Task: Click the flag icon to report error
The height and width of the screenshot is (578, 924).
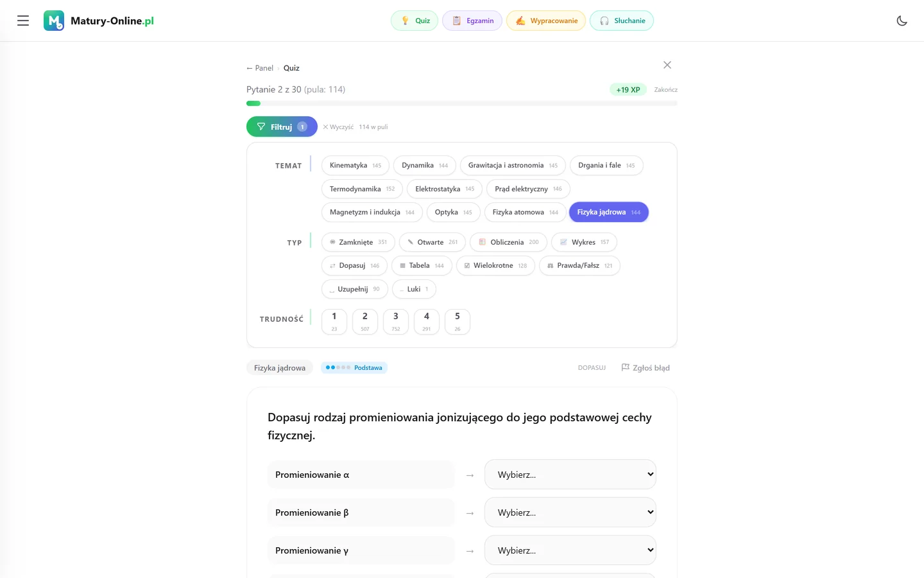Action: coord(625,367)
